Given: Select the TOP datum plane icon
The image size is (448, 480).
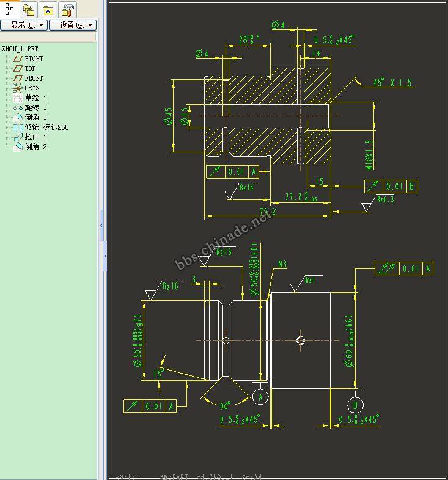Looking at the screenshot, I should [18, 68].
